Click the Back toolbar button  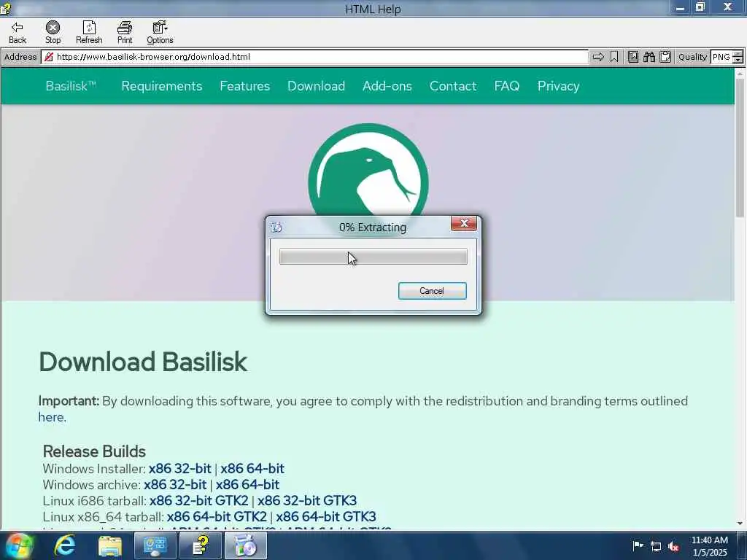[18, 33]
